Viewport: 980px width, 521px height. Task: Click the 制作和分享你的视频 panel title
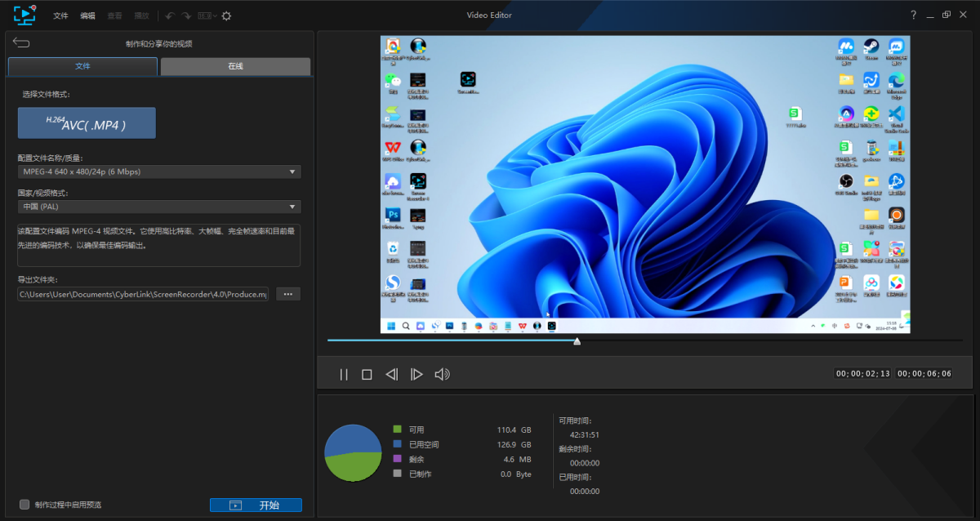[158, 44]
